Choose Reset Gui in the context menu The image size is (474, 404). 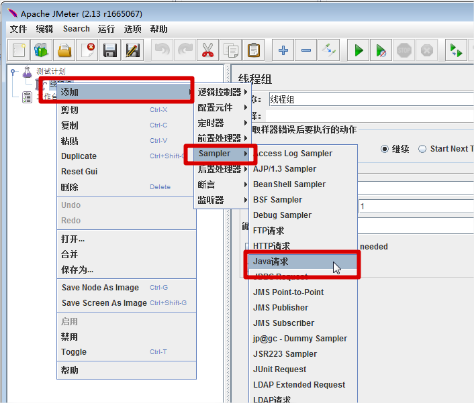click(x=126, y=171)
